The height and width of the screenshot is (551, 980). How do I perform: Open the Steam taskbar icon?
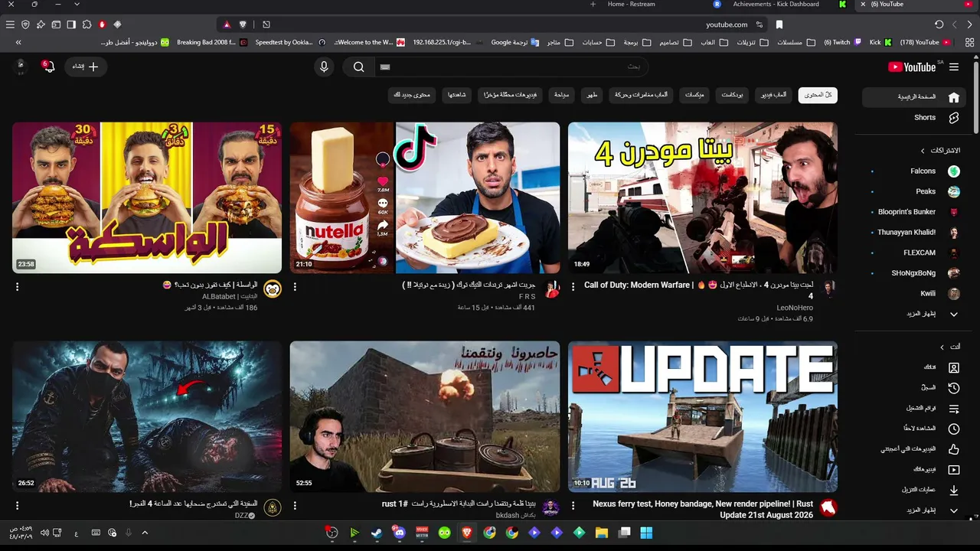[377, 533]
